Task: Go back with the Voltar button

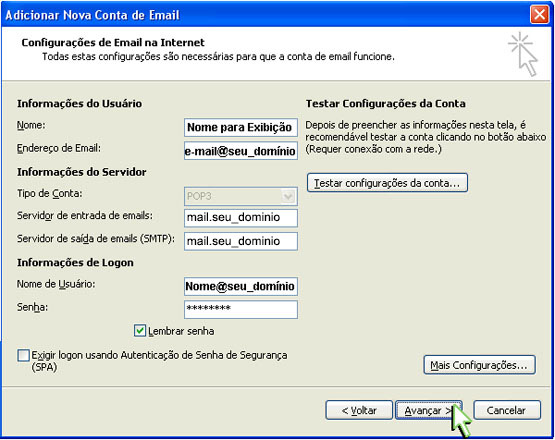Action: tap(359, 410)
